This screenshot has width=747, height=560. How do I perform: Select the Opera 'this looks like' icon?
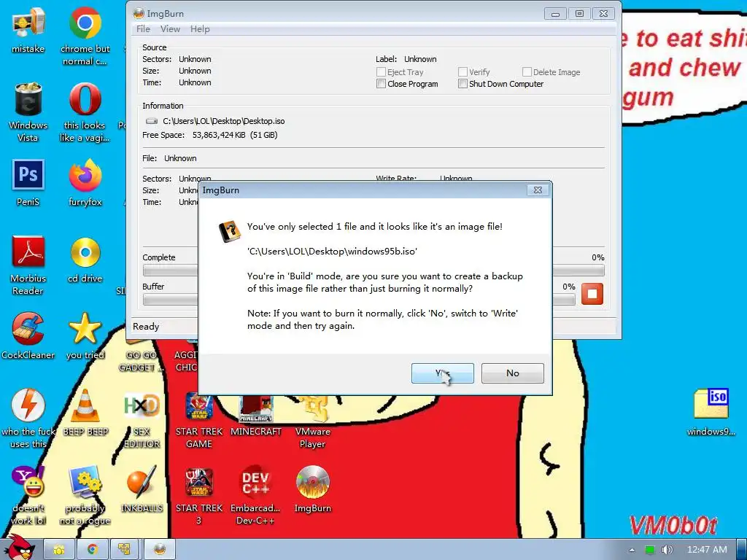[x=85, y=112]
